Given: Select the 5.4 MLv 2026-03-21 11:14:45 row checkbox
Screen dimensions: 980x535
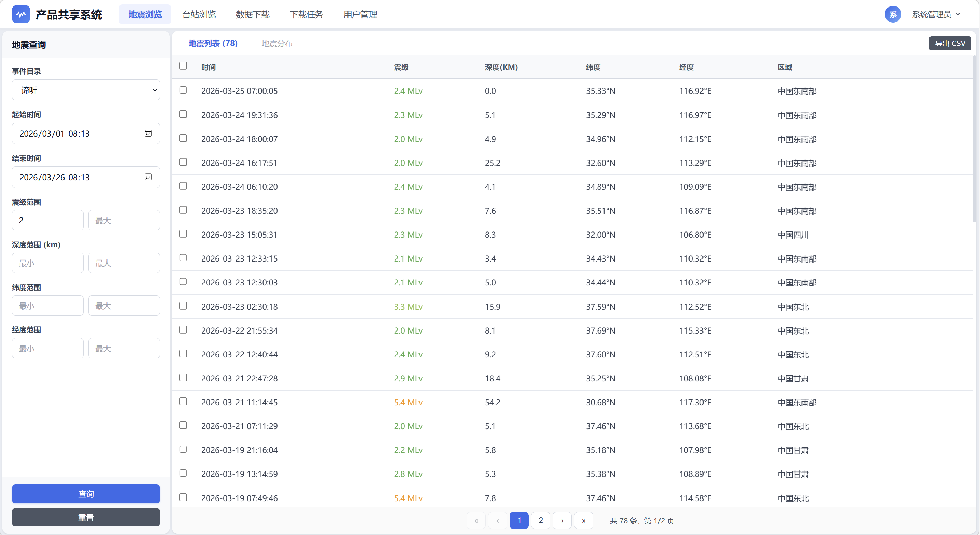Looking at the screenshot, I should click(183, 402).
